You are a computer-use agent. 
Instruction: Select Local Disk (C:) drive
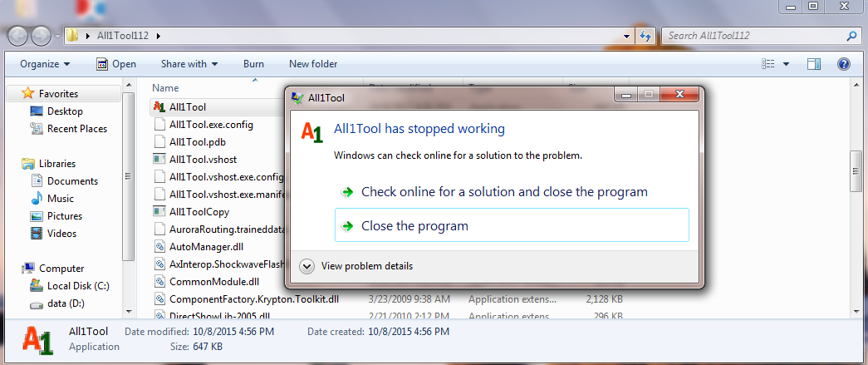(x=78, y=286)
